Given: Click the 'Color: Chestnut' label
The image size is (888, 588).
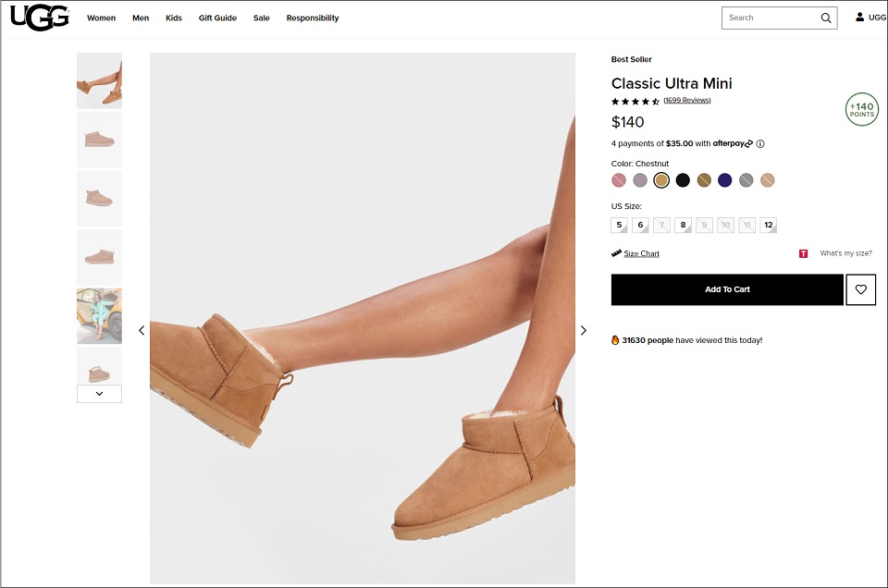Looking at the screenshot, I should coord(640,164).
